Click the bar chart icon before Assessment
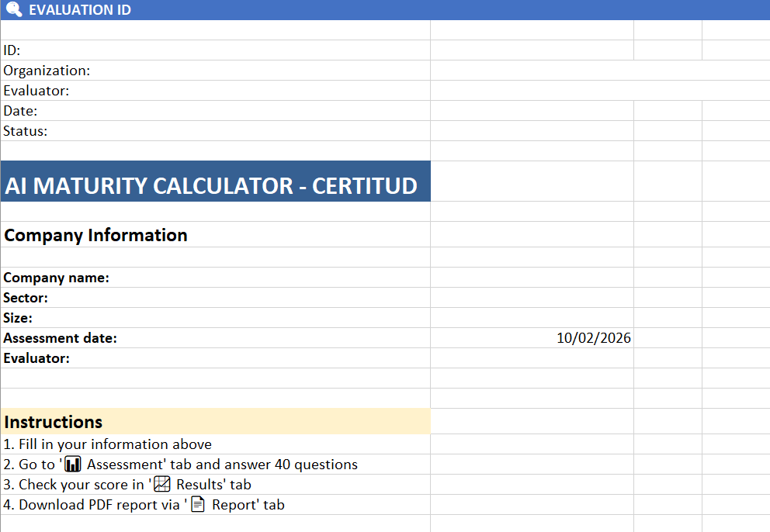This screenshot has width=770, height=532. tap(73, 465)
